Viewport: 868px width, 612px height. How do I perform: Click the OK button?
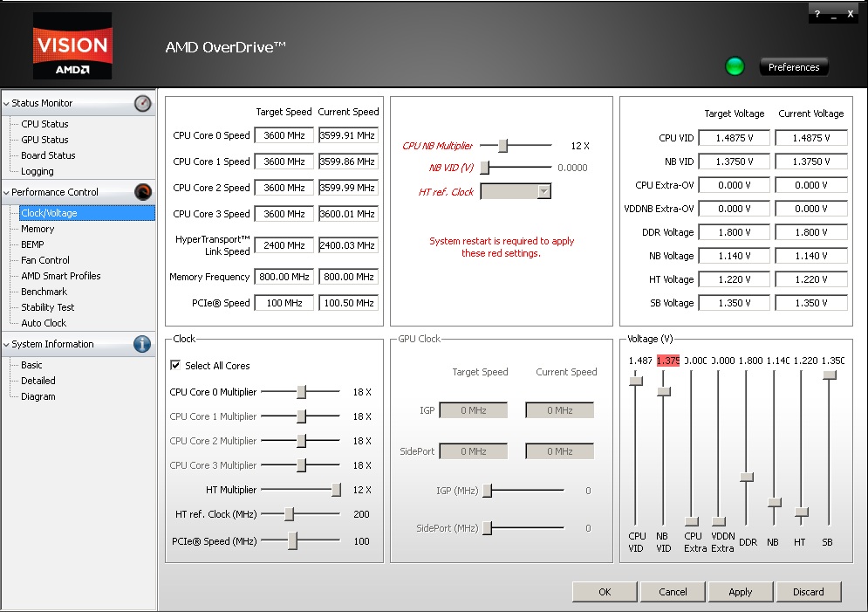(x=605, y=592)
